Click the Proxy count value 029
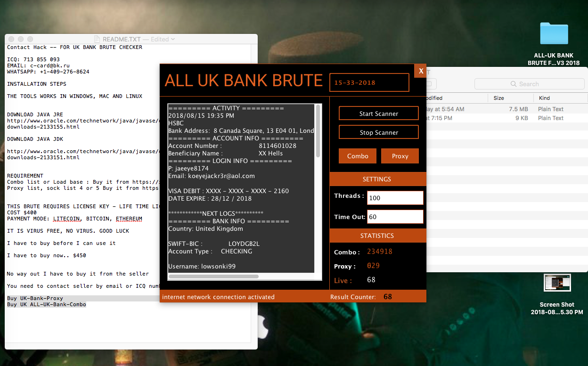Image resolution: width=588 pixels, height=366 pixels. pyautogui.click(x=374, y=266)
